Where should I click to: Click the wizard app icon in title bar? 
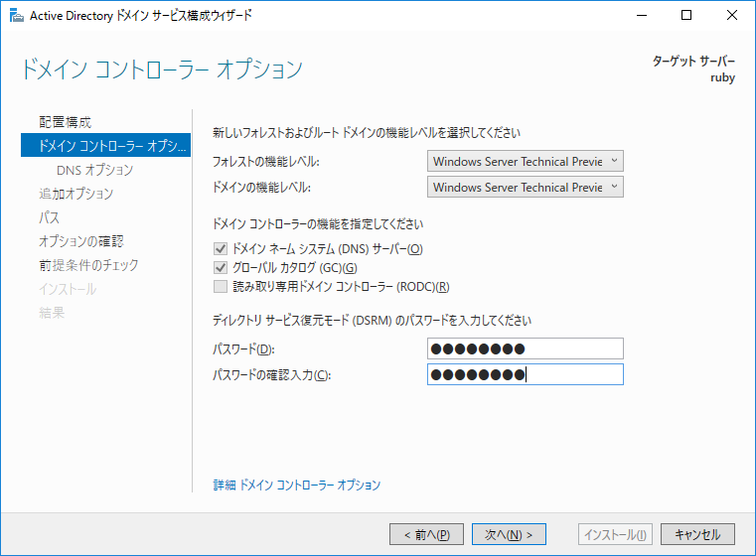point(17,16)
